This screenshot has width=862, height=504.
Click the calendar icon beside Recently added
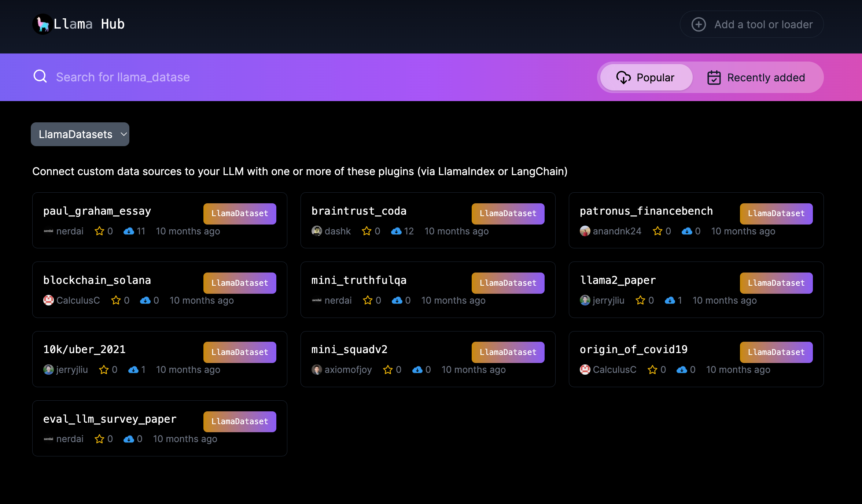(714, 78)
